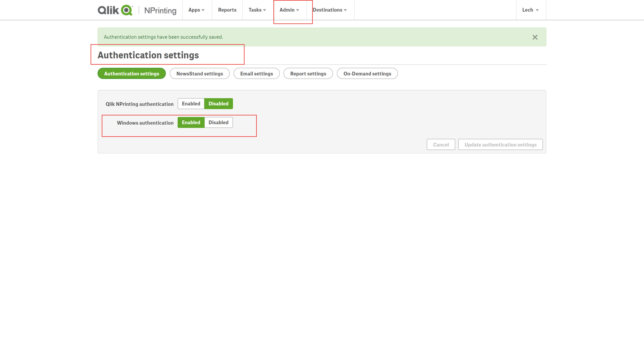This screenshot has width=644, height=354.
Task: Click the Qlik logo
Action: point(115,10)
